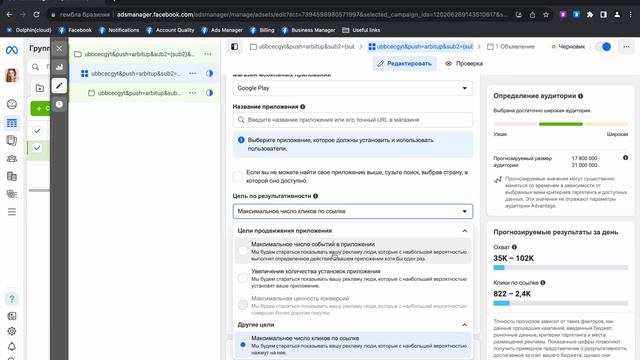This screenshot has width=640, height=360.
Task: Open the All tools hamburger menu
Action: (11, 211)
